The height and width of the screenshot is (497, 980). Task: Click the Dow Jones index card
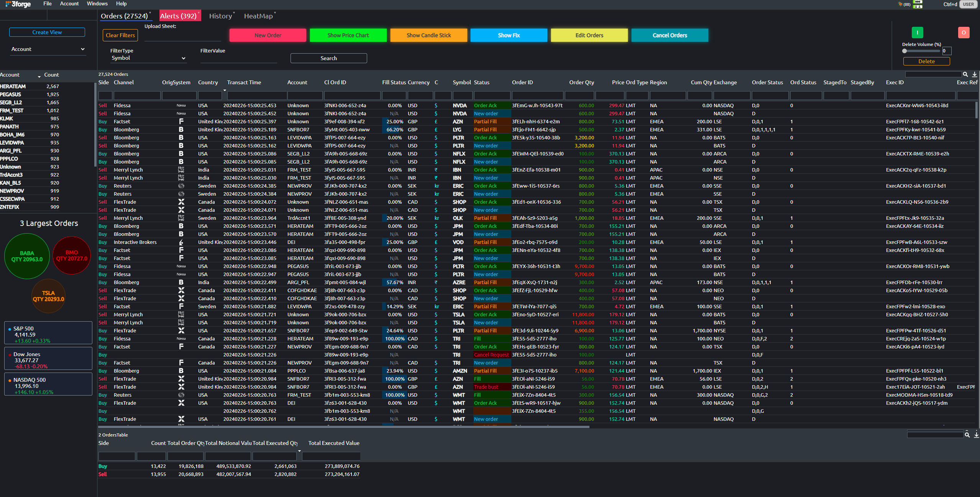pyautogui.click(x=48, y=359)
